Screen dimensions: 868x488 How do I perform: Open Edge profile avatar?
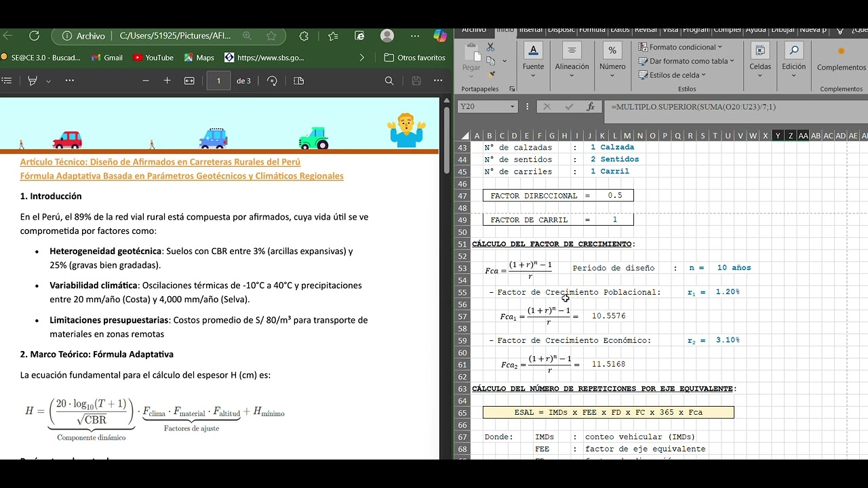387,36
